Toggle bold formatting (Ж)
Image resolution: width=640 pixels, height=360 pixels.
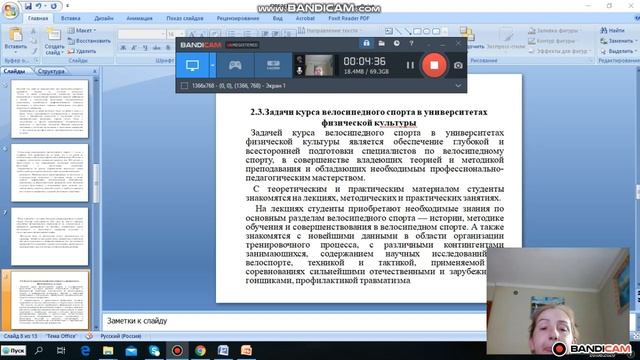pyautogui.click(x=123, y=48)
